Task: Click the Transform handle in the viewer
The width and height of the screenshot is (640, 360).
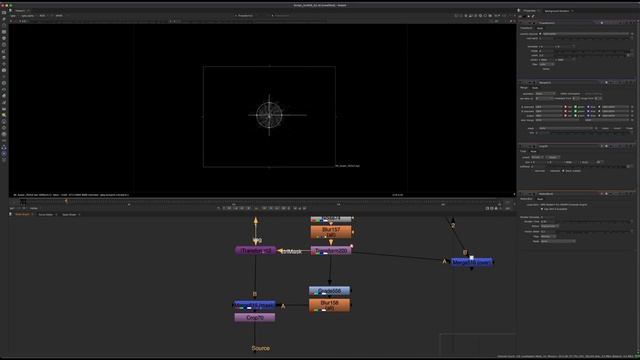Action: pyautogui.click(x=269, y=116)
